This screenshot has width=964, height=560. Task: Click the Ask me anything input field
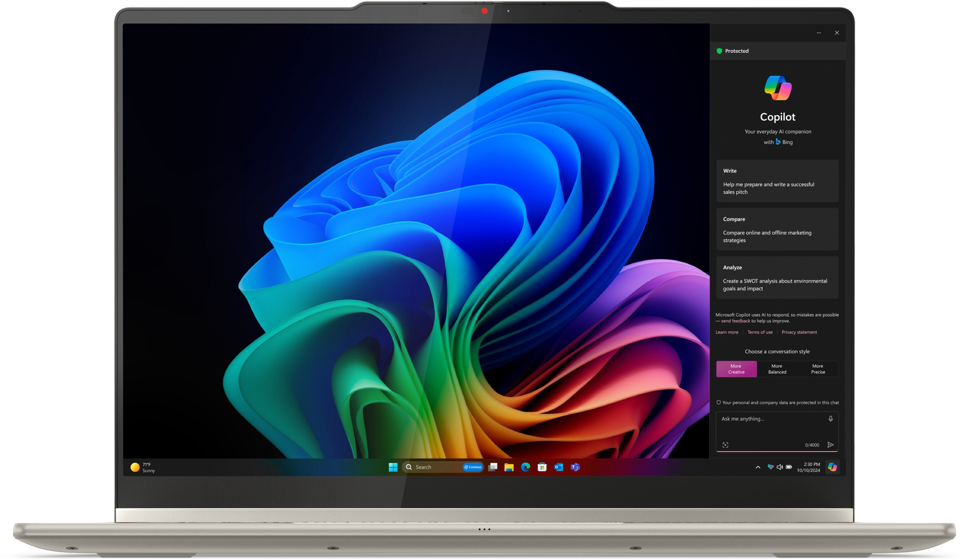[x=770, y=418]
